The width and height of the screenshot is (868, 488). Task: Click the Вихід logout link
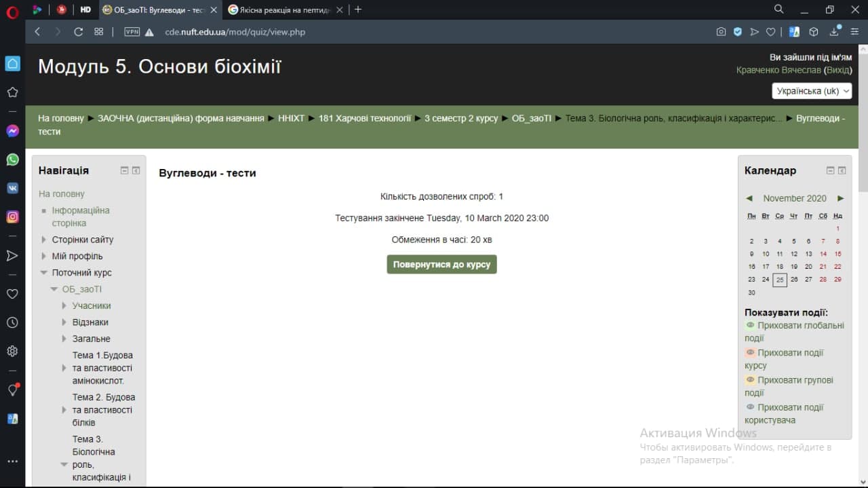[837, 71]
